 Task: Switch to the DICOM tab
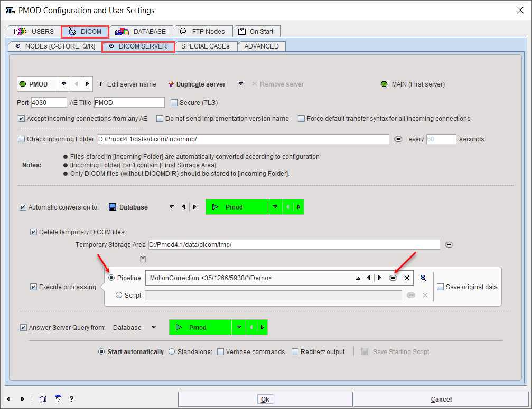[x=85, y=32]
